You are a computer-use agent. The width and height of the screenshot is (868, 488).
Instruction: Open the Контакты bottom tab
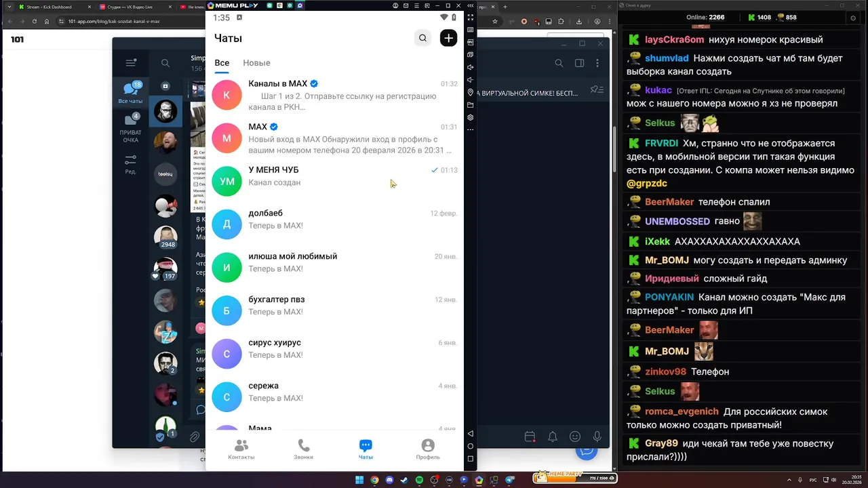pyautogui.click(x=241, y=449)
